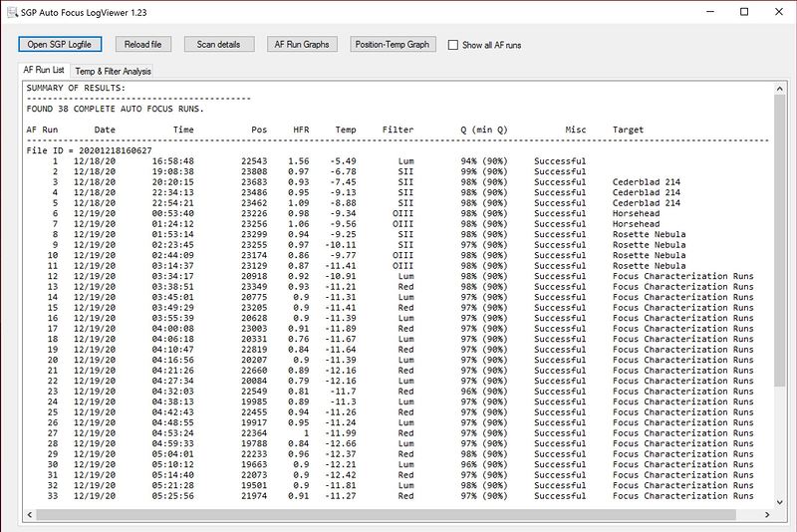
Task: Show the AF Run Graphs
Action: click(302, 44)
